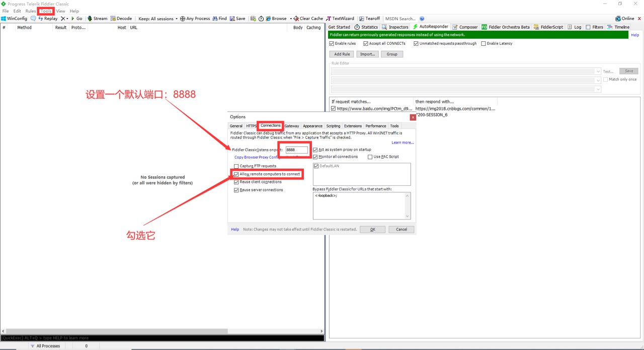Toggle the Decode toolbar button
Screen dimensions: 644x350
(x=121, y=19)
